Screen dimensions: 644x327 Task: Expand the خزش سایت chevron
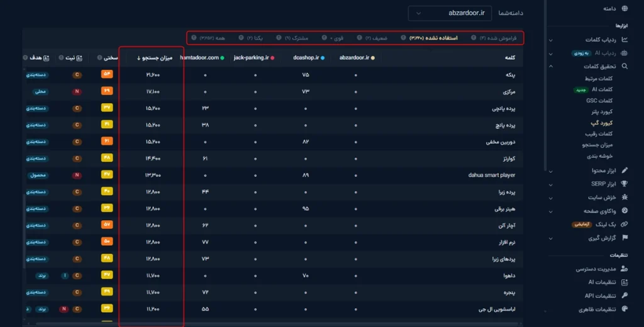[x=551, y=198]
